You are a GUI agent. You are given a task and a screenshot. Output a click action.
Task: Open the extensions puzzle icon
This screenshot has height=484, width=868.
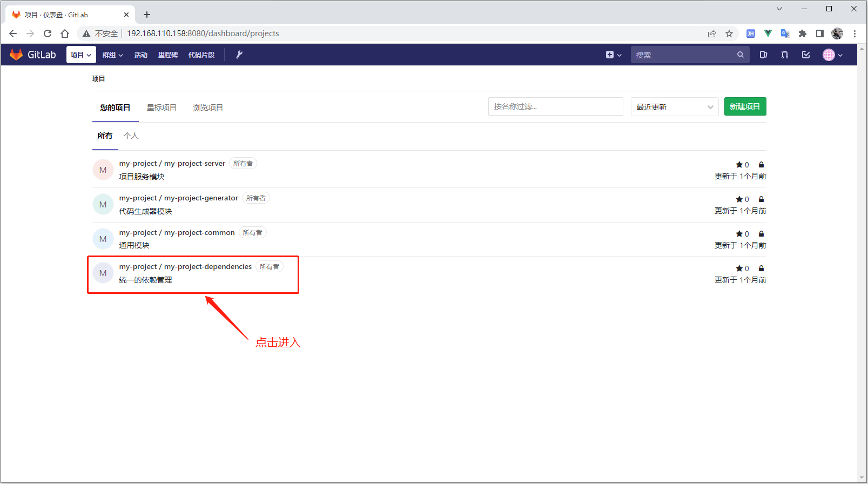[x=803, y=33]
